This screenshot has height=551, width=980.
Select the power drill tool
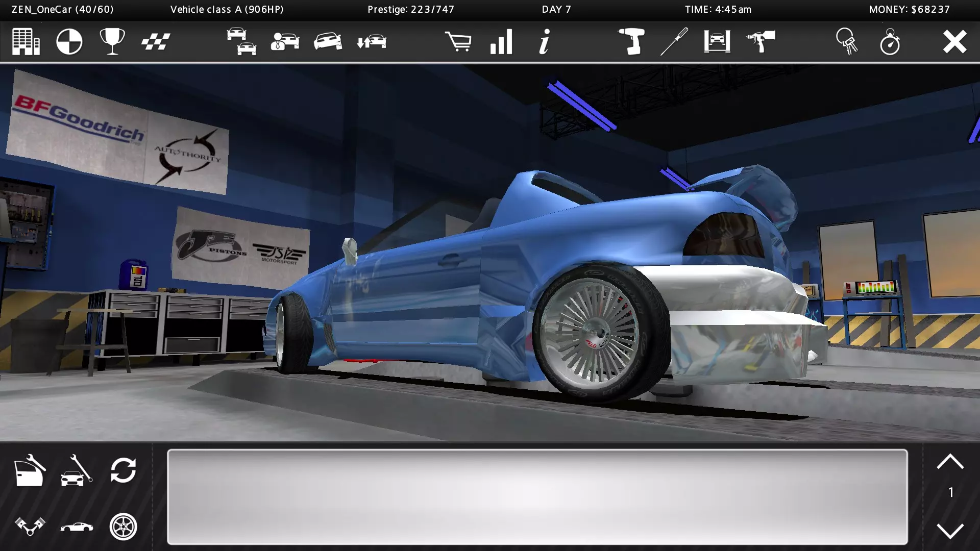coord(631,41)
